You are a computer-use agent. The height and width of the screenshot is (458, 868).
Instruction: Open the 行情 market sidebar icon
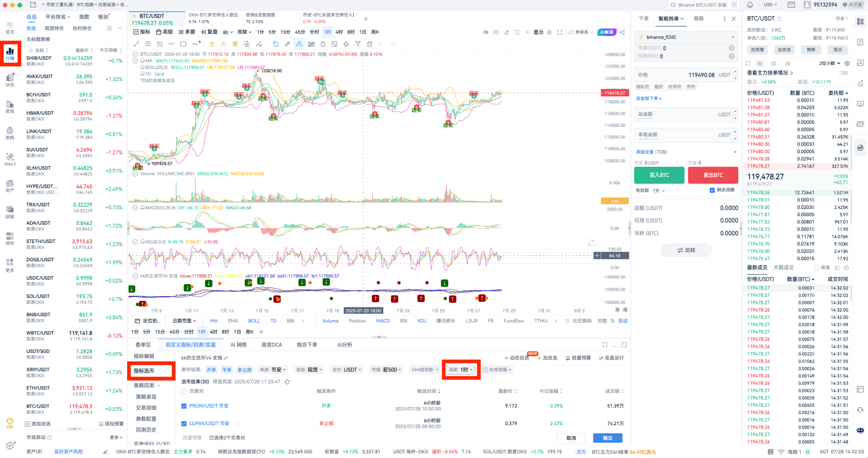(10, 53)
